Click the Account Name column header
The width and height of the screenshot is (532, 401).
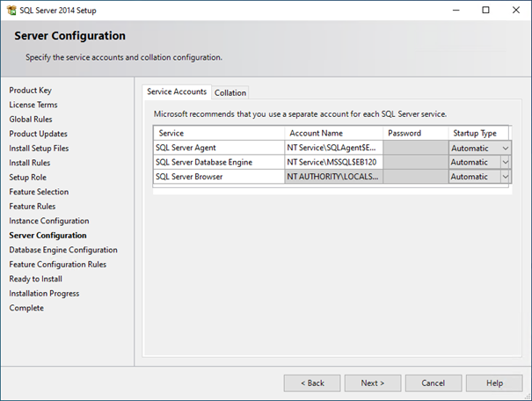tap(333, 133)
